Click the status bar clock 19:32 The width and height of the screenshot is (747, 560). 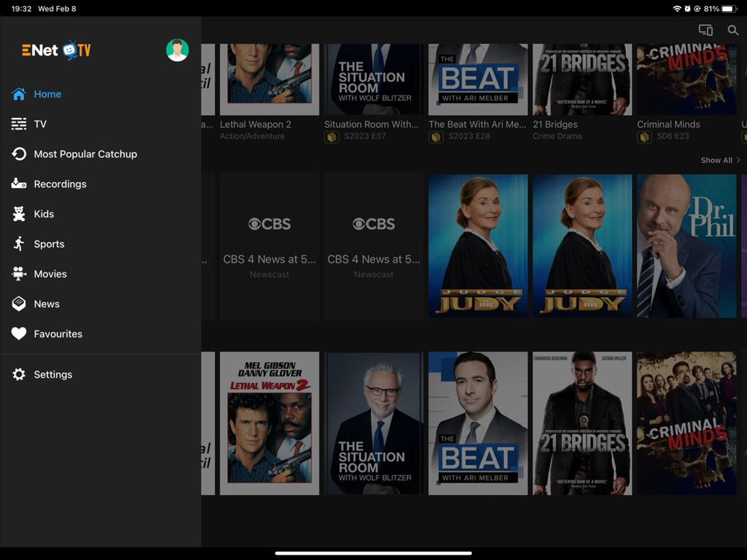coord(22,8)
